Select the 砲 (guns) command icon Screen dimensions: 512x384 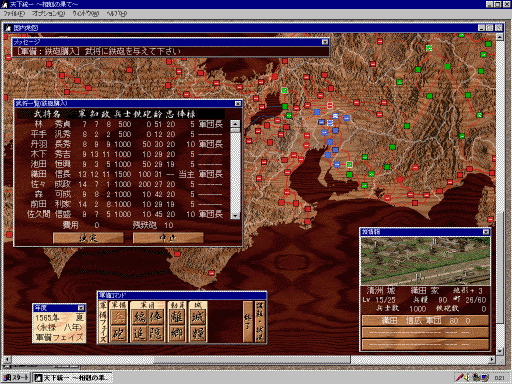coord(118,333)
